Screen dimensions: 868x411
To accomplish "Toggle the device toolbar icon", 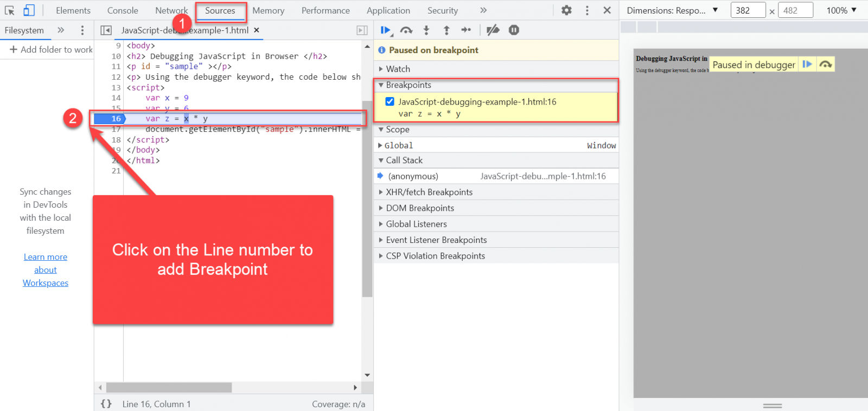I will pyautogui.click(x=29, y=10).
